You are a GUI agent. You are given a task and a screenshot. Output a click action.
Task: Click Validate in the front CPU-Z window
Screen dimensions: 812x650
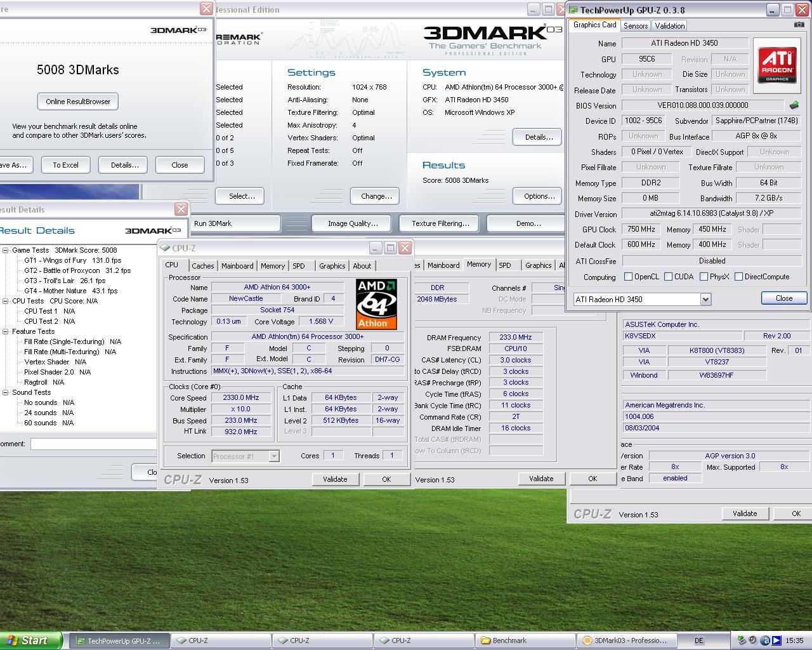335,479
